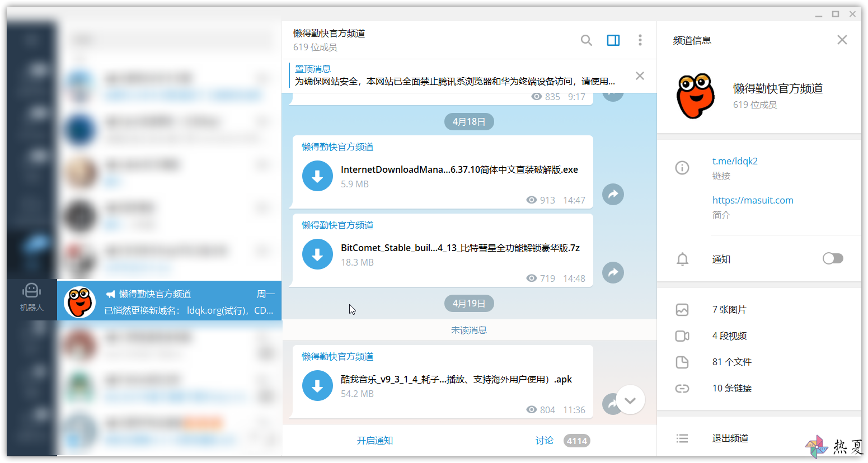Select the 机器人 folder in sidebar
This screenshot has width=868, height=463.
point(32,297)
